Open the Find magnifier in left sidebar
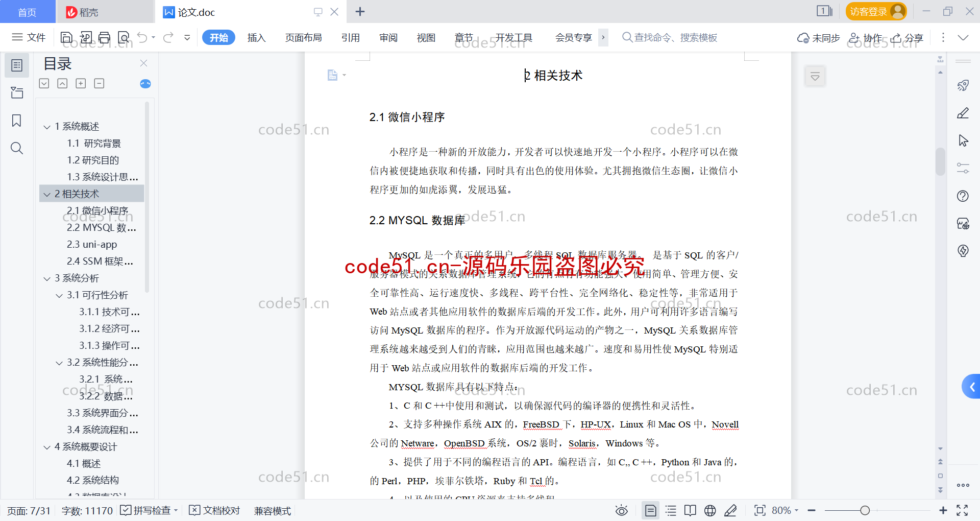 (17, 148)
